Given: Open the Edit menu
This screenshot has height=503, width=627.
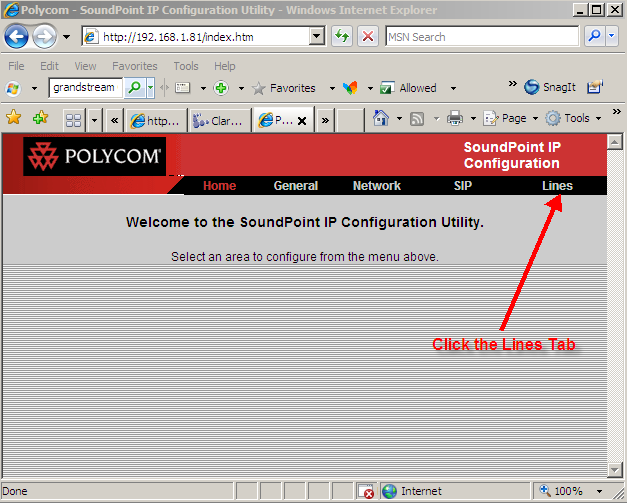Looking at the screenshot, I should [x=49, y=66].
